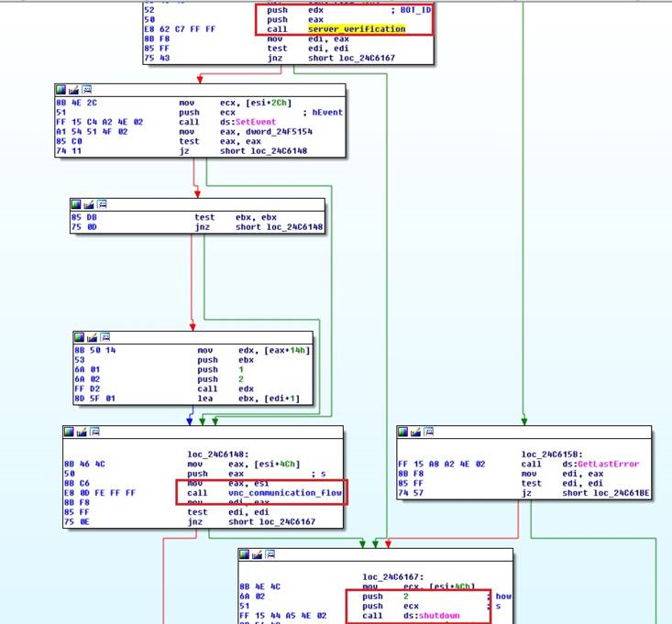Click the node color icon on SetEvent block
The width and height of the screenshot is (672, 624).
[61, 90]
